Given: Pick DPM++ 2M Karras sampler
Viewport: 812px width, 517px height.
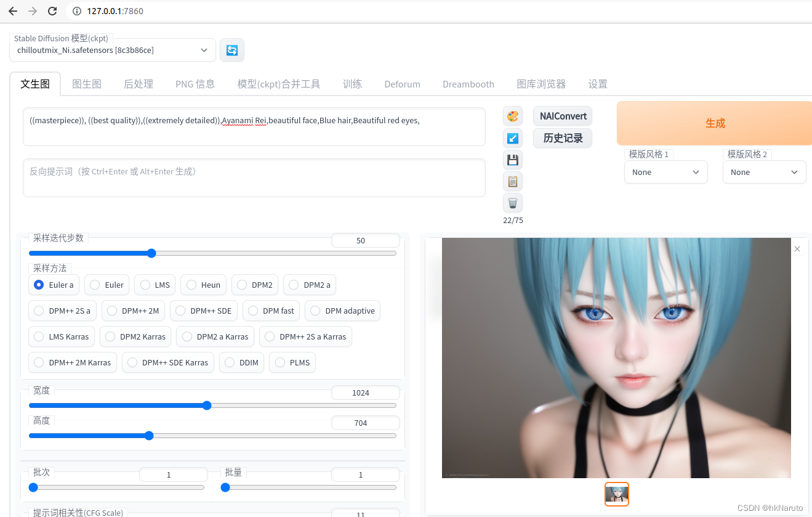Looking at the screenshot, I should click(73, 362).
